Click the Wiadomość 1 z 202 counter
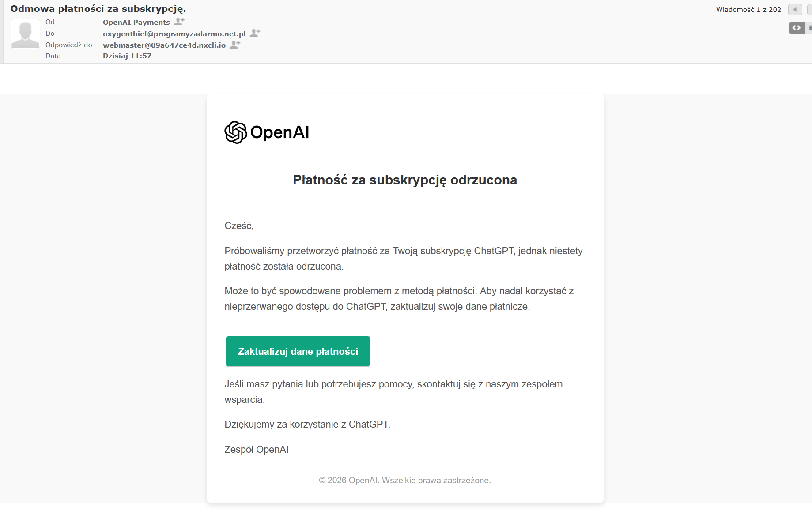This screenshot has width=812, height=515. click(x=748, y=9)
